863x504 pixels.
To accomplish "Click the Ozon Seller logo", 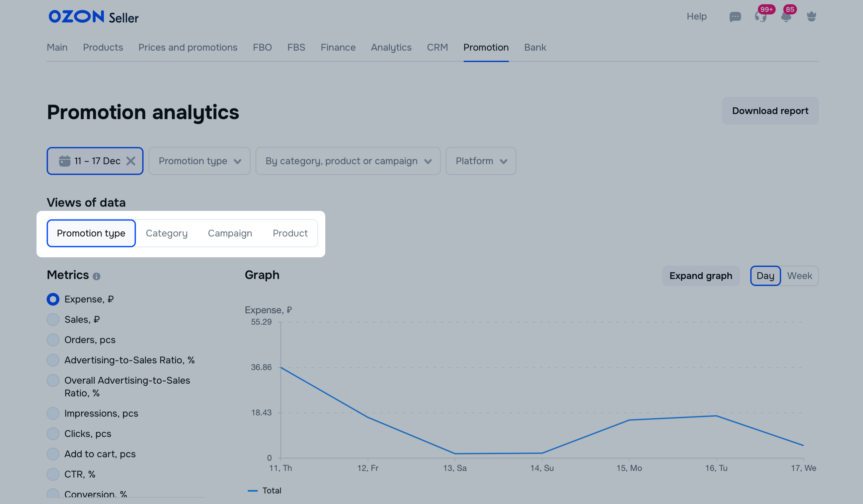I will coord(94,17).
